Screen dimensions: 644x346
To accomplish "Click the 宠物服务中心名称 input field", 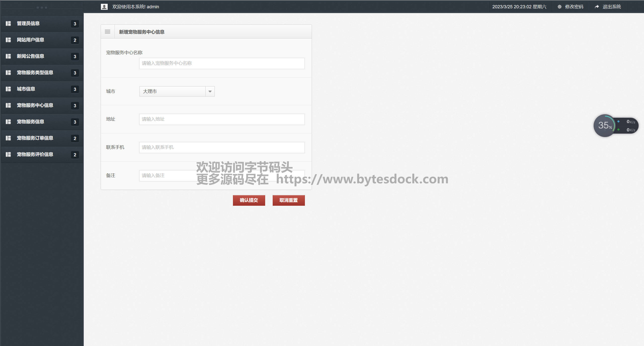I will [x=222, y=63].
